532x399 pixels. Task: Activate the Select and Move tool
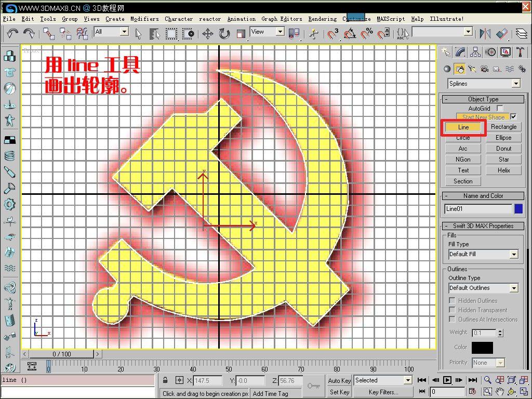coord(207,34)
